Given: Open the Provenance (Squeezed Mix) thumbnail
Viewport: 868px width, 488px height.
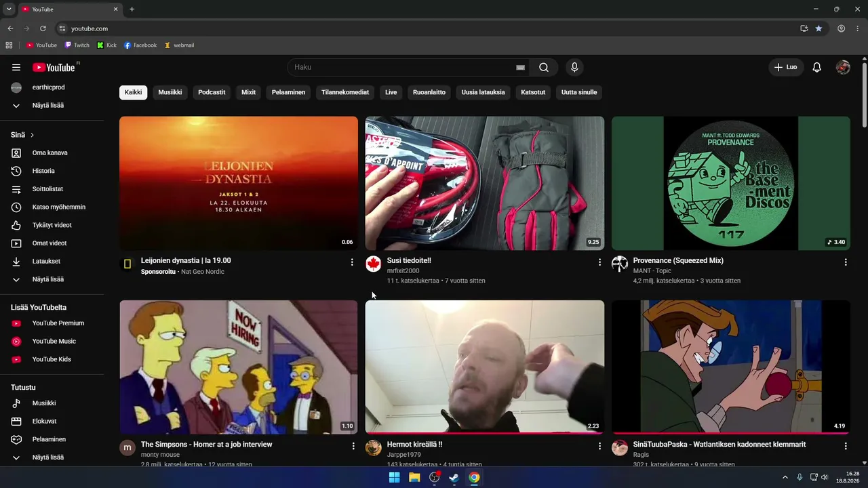Looking at the screenshot, I should 731,183.
